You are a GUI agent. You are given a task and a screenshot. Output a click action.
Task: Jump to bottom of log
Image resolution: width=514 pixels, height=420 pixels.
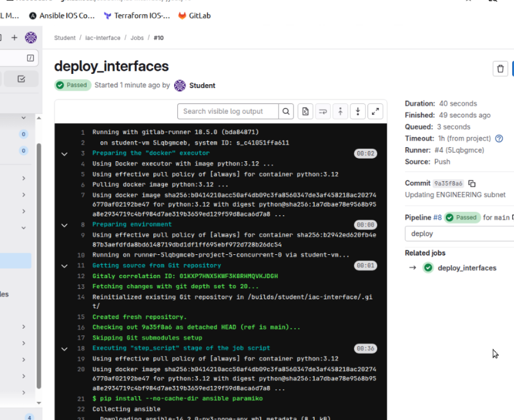click(358, 111)
